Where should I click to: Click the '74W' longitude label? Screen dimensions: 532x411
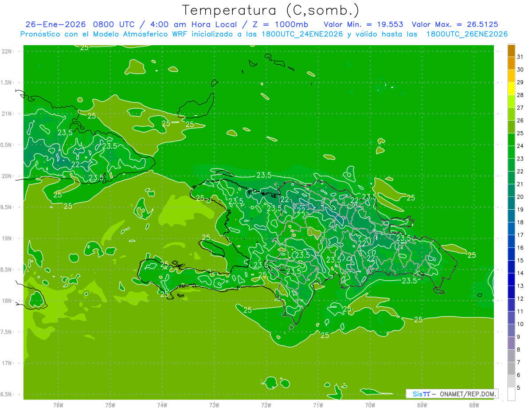(x=162, y=405)
